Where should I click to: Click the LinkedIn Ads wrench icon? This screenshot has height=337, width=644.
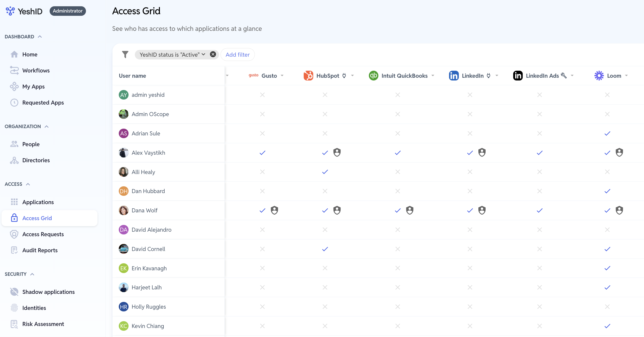[x=564, y=75]
